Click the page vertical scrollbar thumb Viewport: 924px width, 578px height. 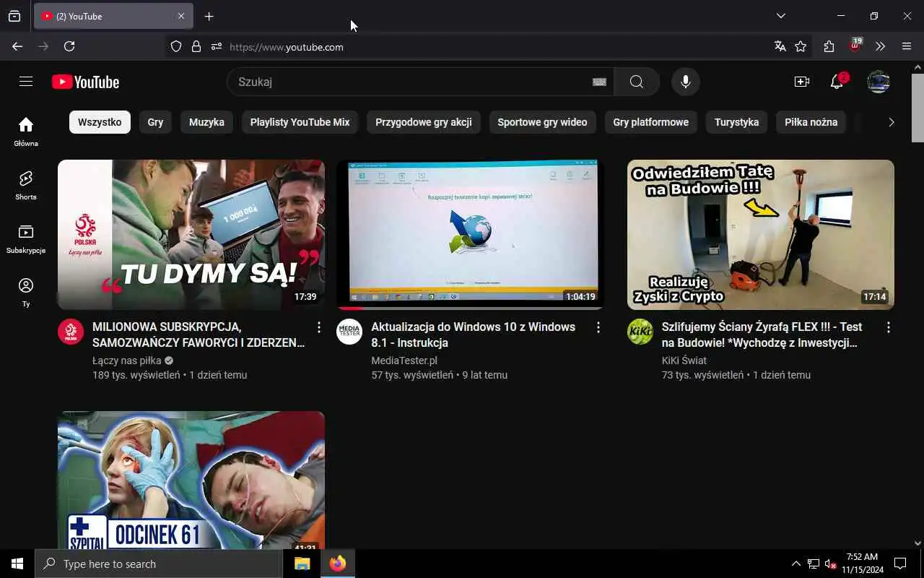918,107
